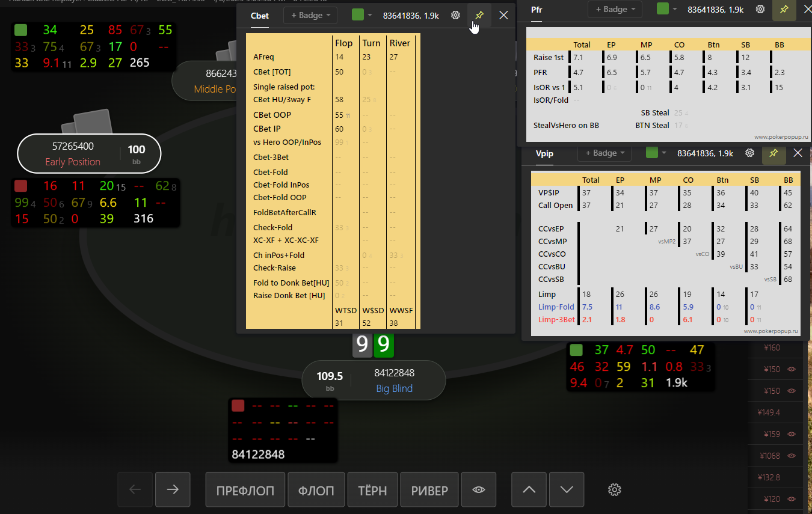Jump to ФЛОП street
812x514 pixels.
(316, 490)
